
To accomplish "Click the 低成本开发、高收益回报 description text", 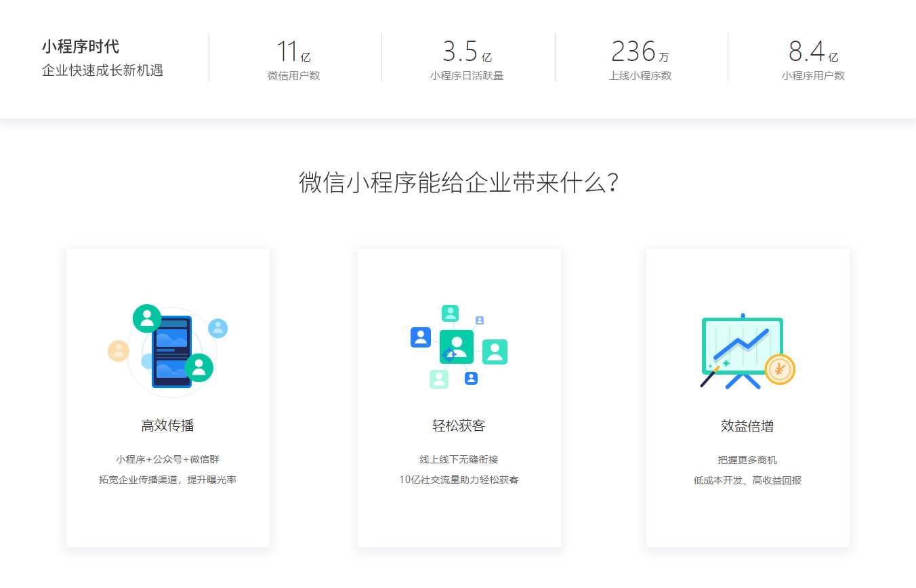I will coord(747,480).
